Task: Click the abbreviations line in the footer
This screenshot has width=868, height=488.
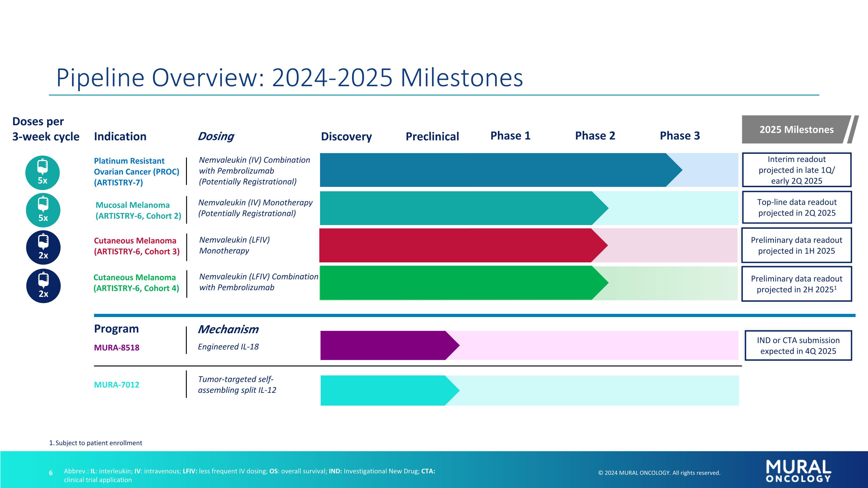Action: pos(250,475)
